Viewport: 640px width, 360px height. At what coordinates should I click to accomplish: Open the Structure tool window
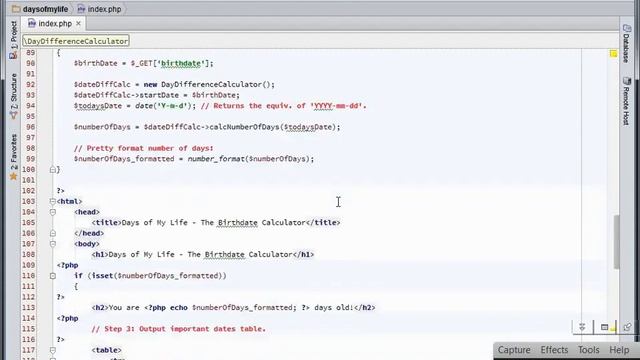click(13, 97)
